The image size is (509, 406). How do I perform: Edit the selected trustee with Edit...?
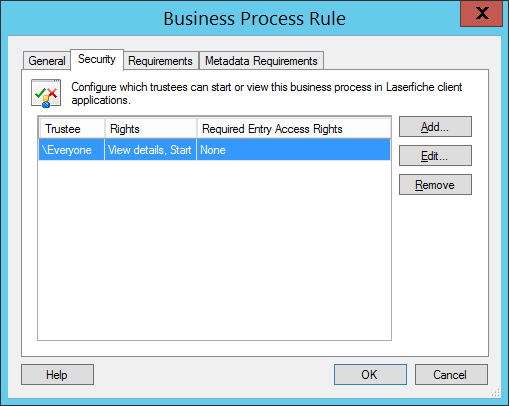[x=435, y=156]
